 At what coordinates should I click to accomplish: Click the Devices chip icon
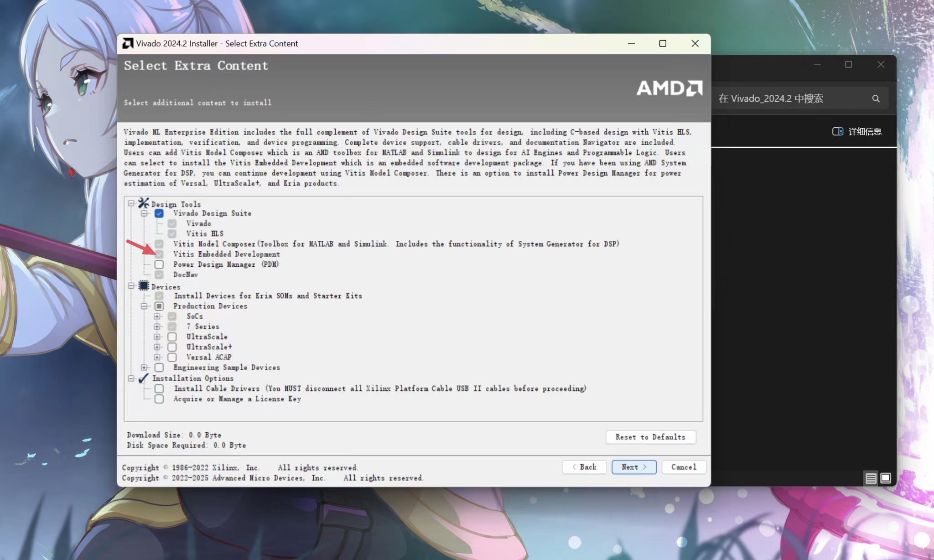pos(144,286)
